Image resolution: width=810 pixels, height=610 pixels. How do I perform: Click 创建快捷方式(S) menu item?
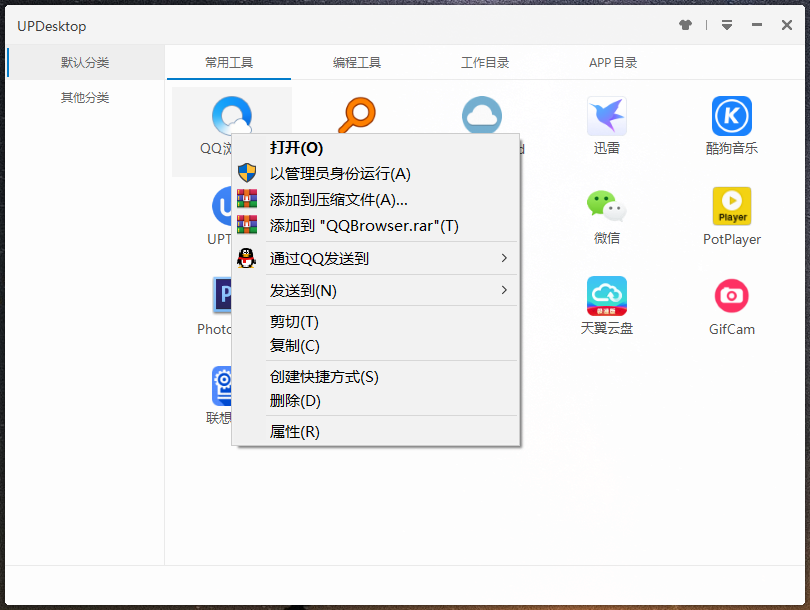(376, 377)
